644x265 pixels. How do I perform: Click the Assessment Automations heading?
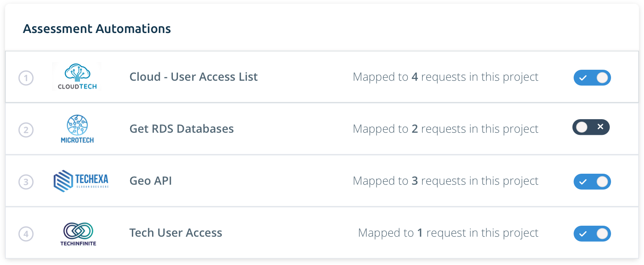[97, 29]
